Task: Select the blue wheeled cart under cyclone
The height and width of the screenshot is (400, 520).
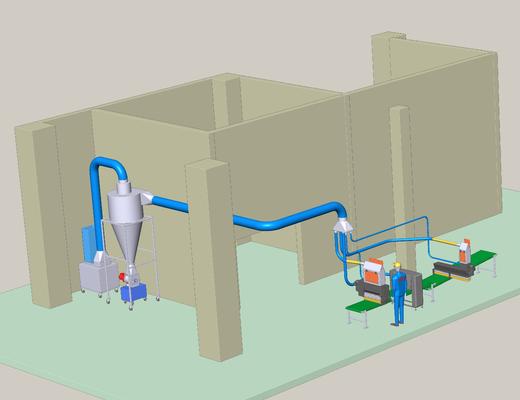Action: click(133, 292)
